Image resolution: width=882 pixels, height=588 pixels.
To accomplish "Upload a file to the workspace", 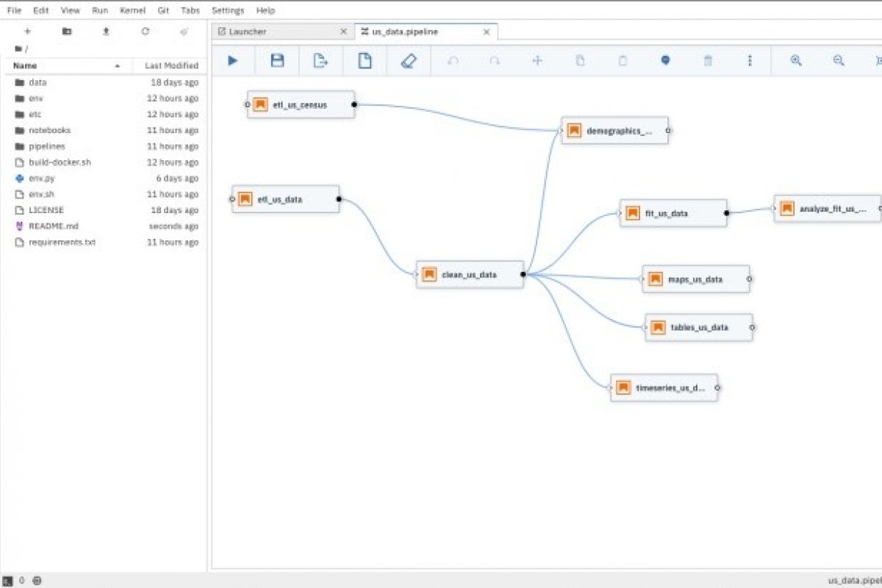I will tap(105, 32).
